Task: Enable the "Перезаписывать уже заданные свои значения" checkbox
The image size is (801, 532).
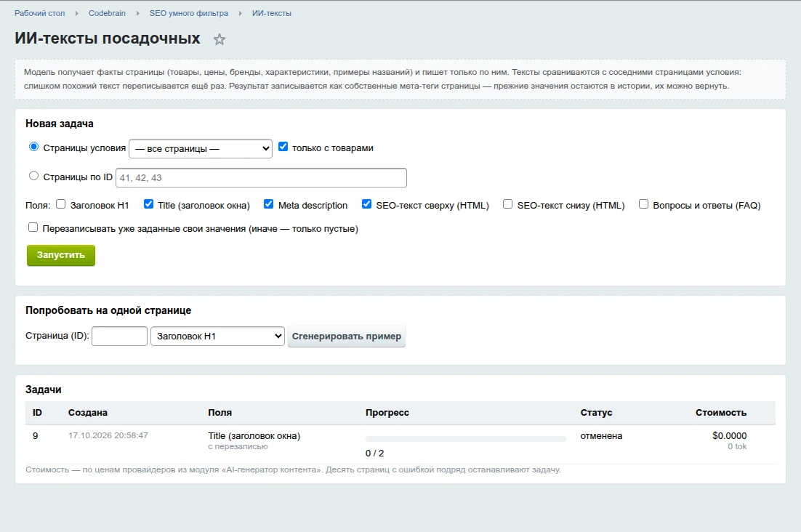Action: pyautogui.click(x=33, y=227)
